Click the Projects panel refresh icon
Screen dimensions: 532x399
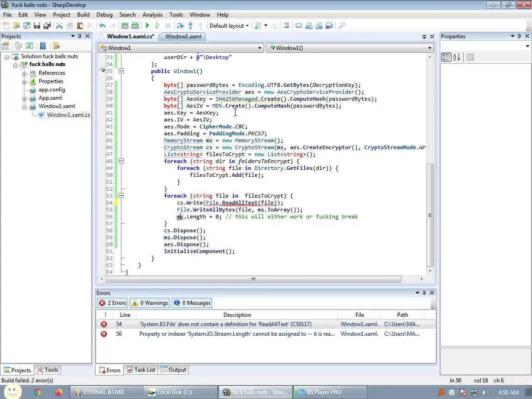tap(30, 46)
